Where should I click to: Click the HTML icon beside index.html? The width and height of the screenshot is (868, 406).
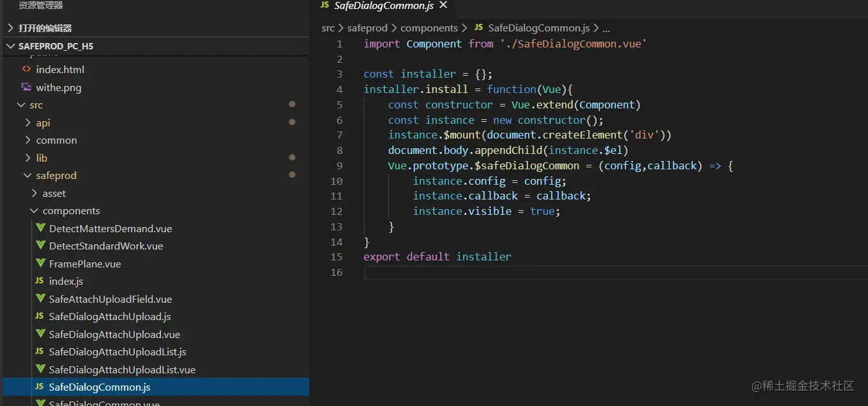pyautogui.click(x=26, y=69)
